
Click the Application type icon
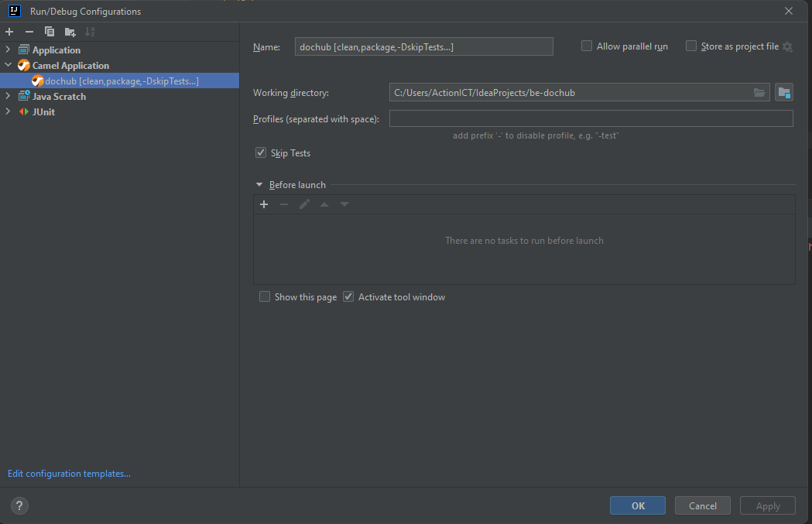point(24,50)
